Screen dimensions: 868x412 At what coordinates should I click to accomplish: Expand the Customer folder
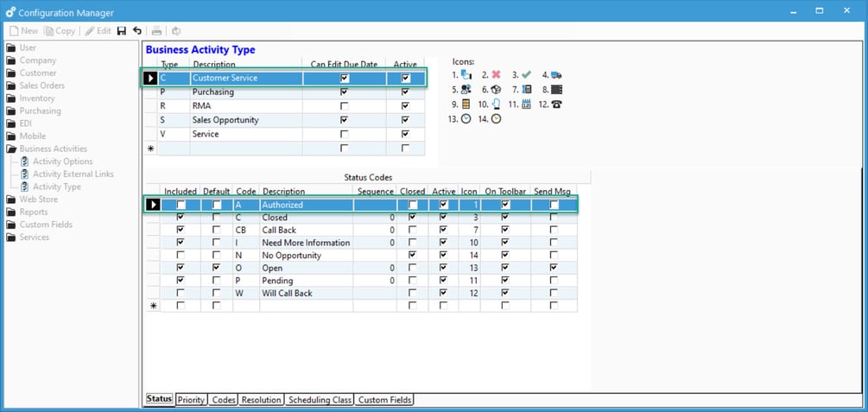(x=10, y=73)
